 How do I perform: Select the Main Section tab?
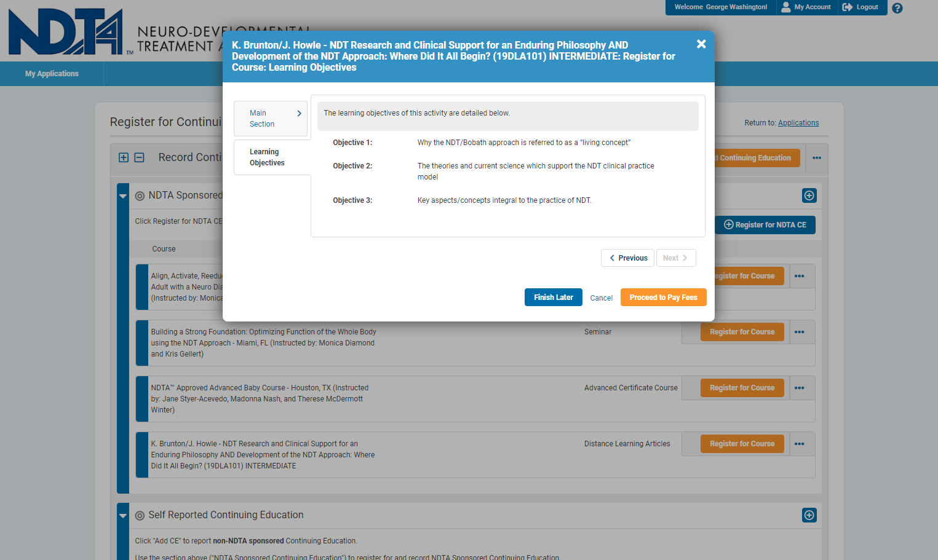coord(271,119)
